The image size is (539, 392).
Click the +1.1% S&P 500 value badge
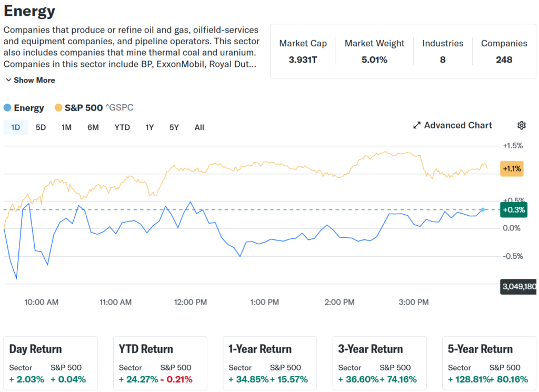pyautogui.click(x=512, y=169)
